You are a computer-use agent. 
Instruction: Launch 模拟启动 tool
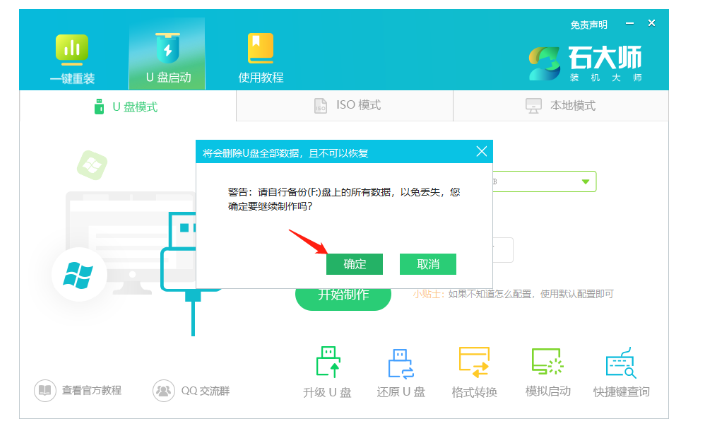[x=547, y=362]
